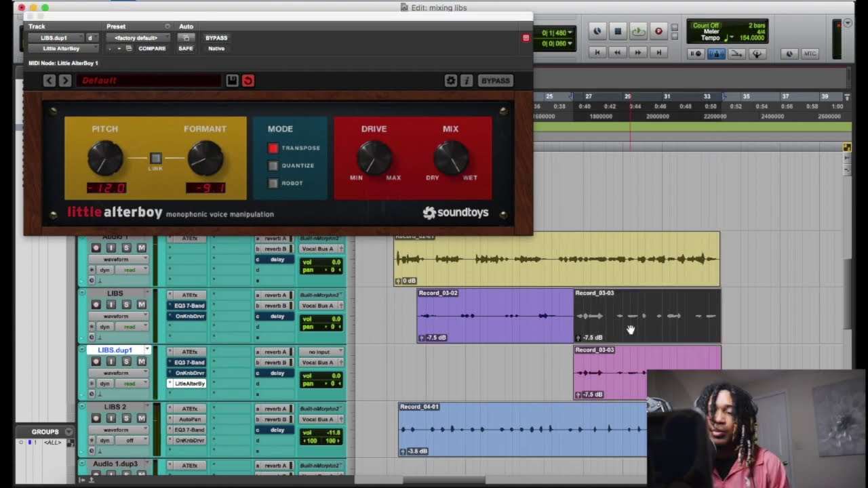Open the insert position d selector
The width and height of the screenshot is (868, 488).
click(92, 38)
